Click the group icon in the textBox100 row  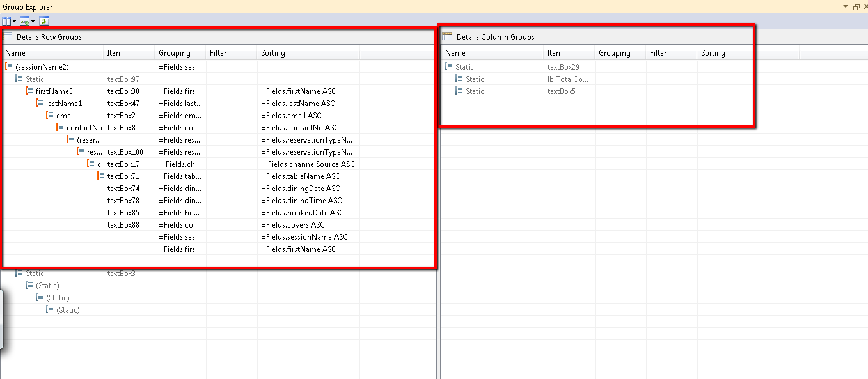(81, 151)
